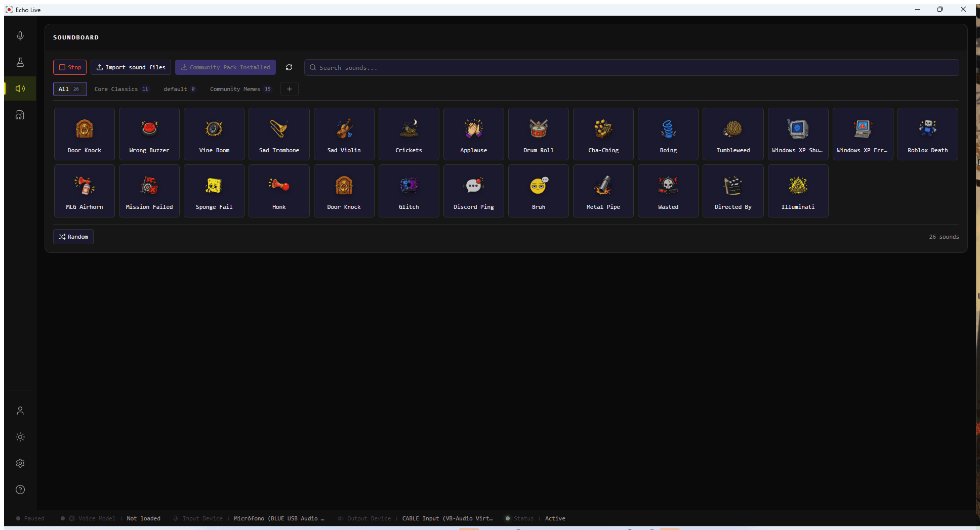Play the Bruh sound
Viewport: 980px width, 530px height.
(x=539, y=191)
